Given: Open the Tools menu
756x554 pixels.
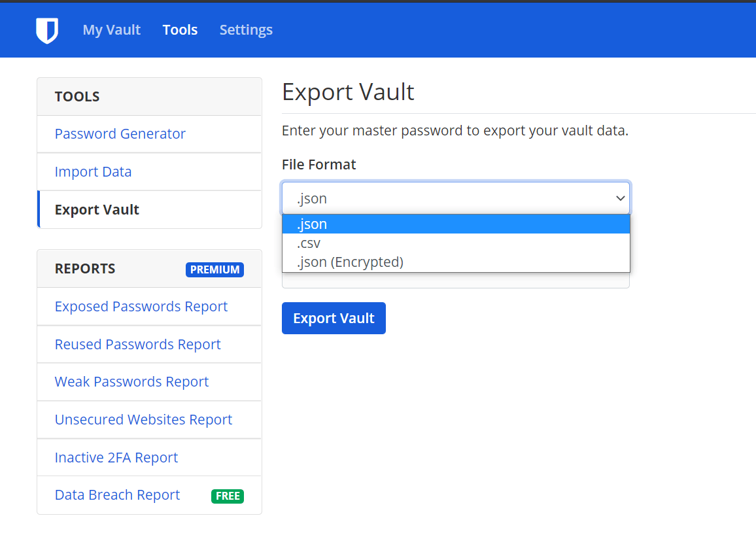Looking at the screenshot, I should pos(180,29).
